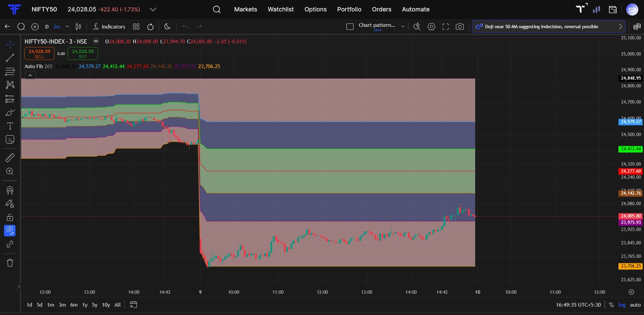Expand the NIFTY50 symbol dropdown chevron
This screenshot has width=644, height=315.
[153, 9]
